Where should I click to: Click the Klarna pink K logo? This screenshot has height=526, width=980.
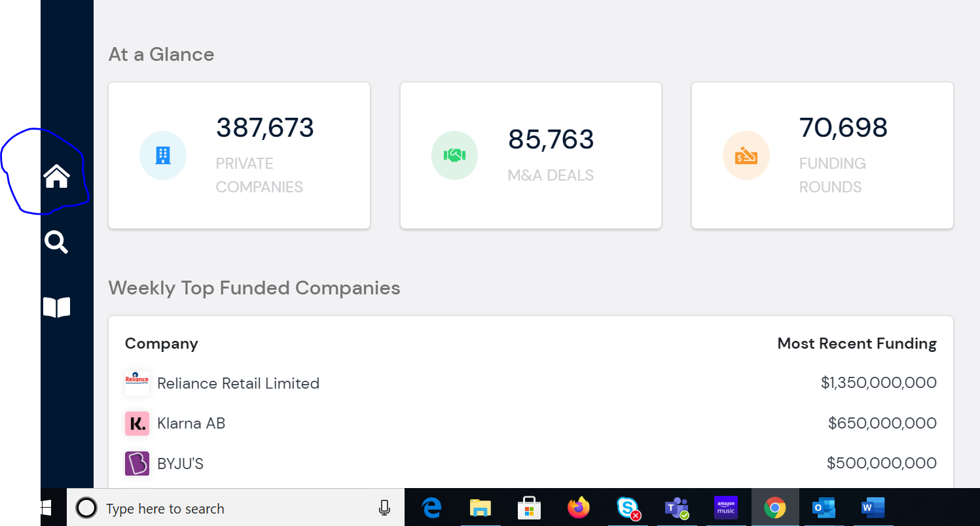pyautogui.click(x=137, y=423)
